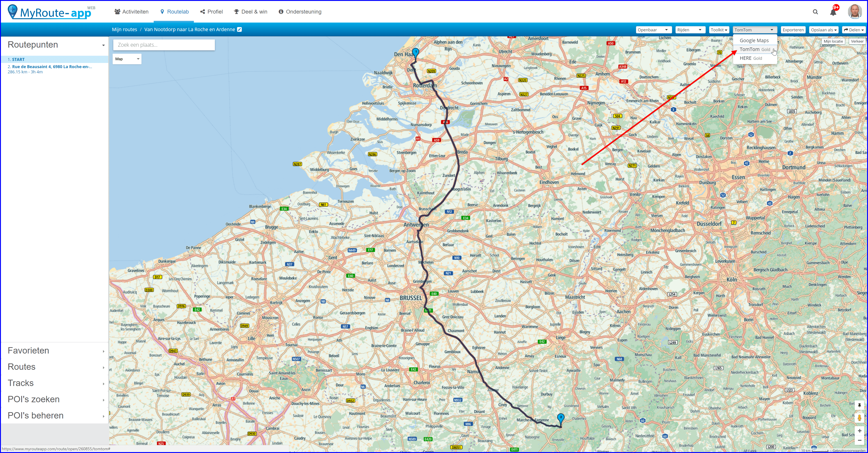
Task: Click the Street View pegman icon
Action: [859, 418]
